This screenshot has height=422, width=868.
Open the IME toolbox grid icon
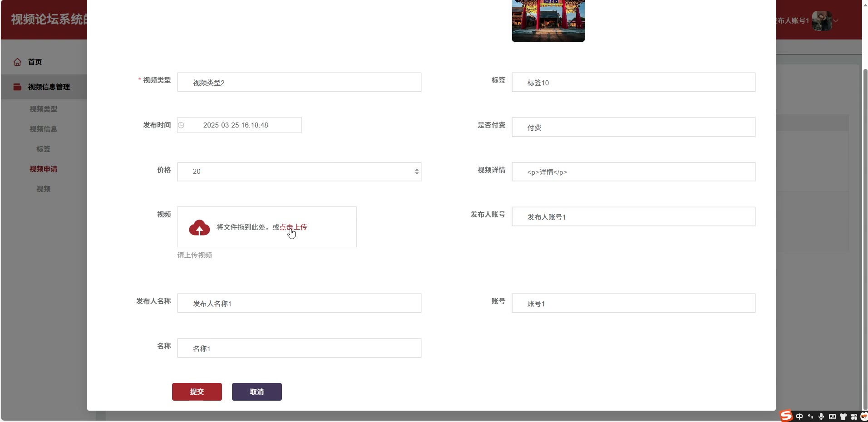[854, 417]
